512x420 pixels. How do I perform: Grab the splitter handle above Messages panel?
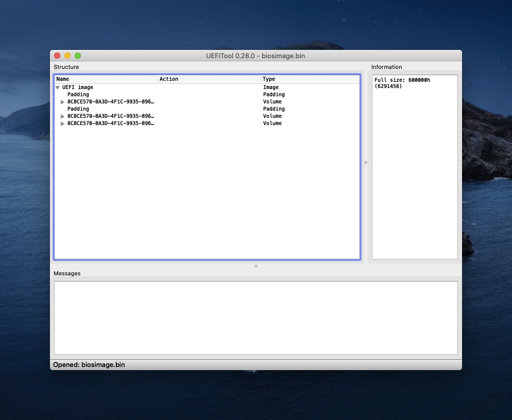coord(256,266)
